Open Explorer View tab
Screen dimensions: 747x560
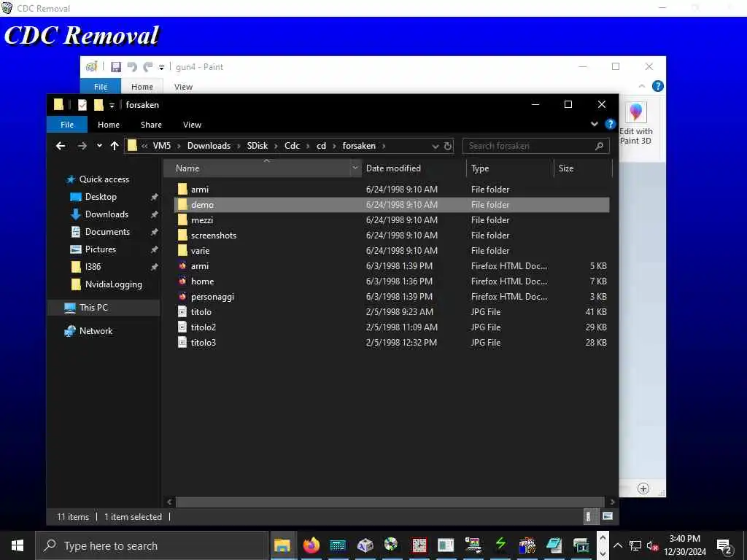pos(192,125)
